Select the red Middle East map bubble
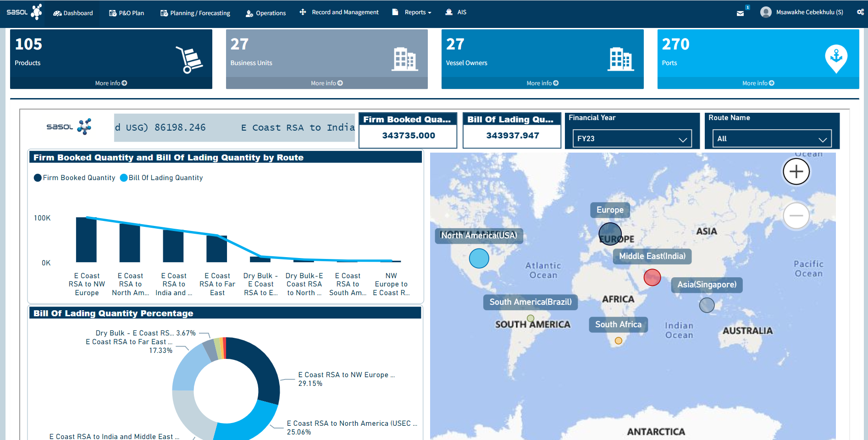Screen dimensions: 868x440 tap(652, 277)
